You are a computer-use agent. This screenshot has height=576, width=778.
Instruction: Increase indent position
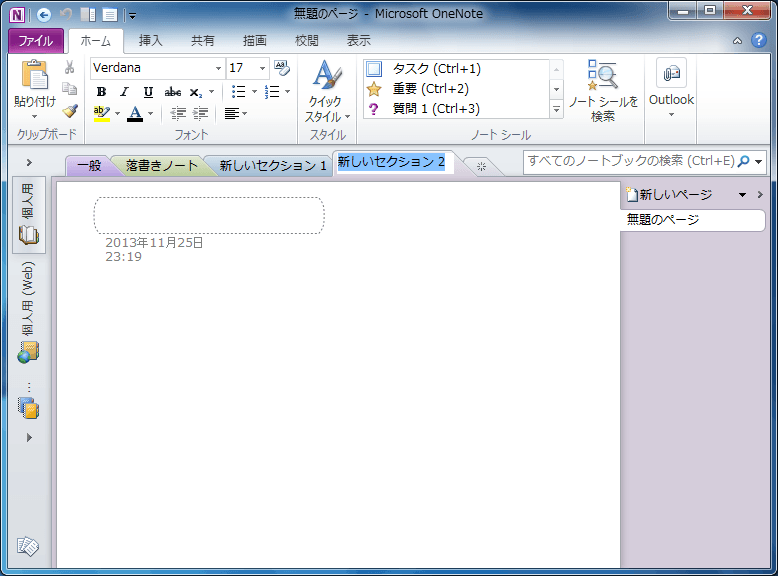click(200, 114)
